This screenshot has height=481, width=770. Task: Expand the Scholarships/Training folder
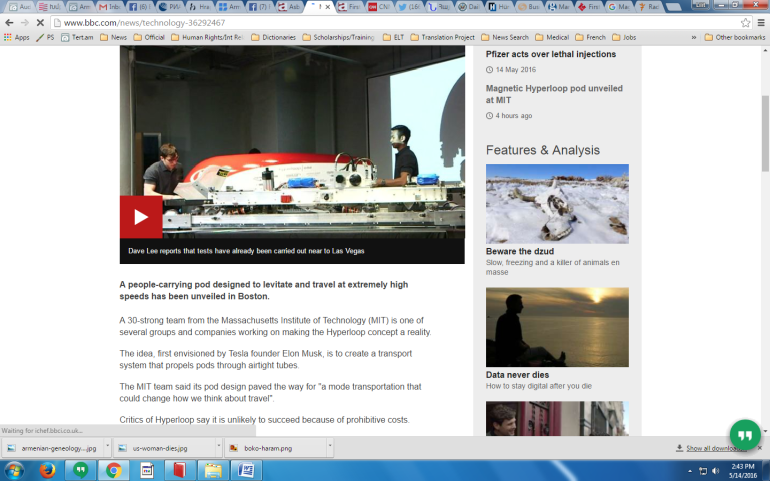tap(339, 37)
